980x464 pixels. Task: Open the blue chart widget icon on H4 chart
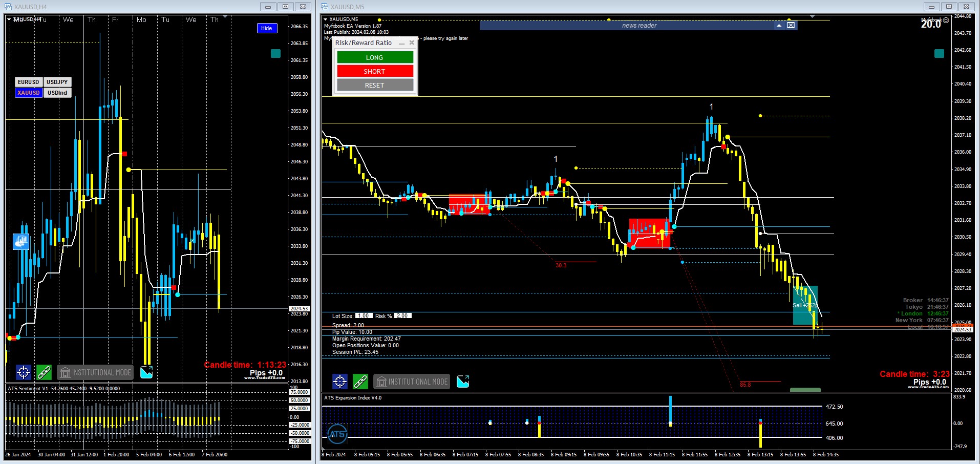[21, 242]
